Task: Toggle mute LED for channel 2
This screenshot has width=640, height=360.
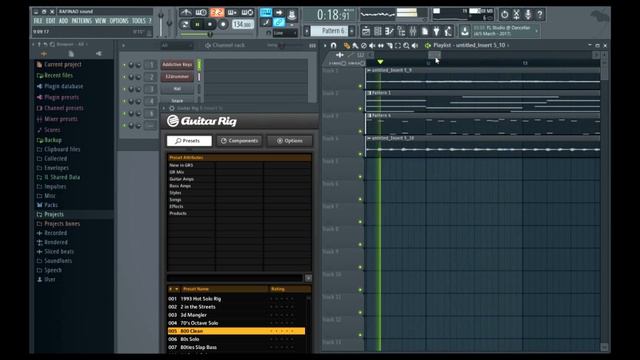Action: tap(124, 77)
